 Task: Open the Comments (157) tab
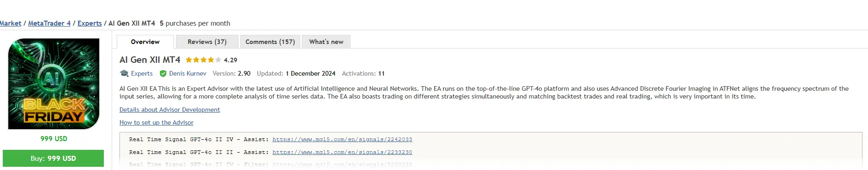tap(270, 42)
